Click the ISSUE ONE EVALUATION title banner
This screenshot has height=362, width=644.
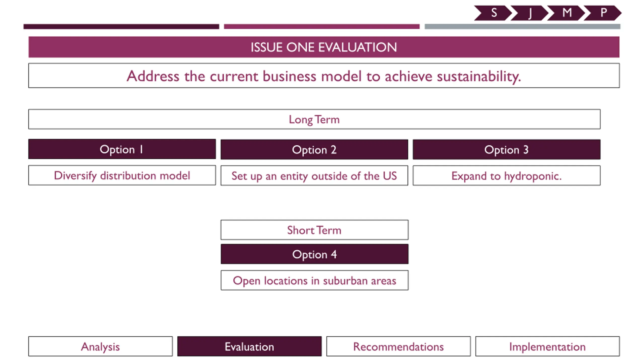(324, 47)
